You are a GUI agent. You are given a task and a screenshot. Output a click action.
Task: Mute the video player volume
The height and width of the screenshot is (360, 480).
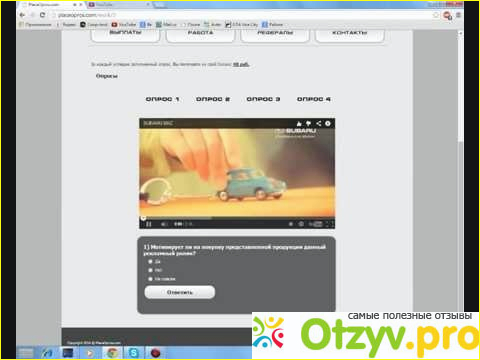(x=164, y=224)
